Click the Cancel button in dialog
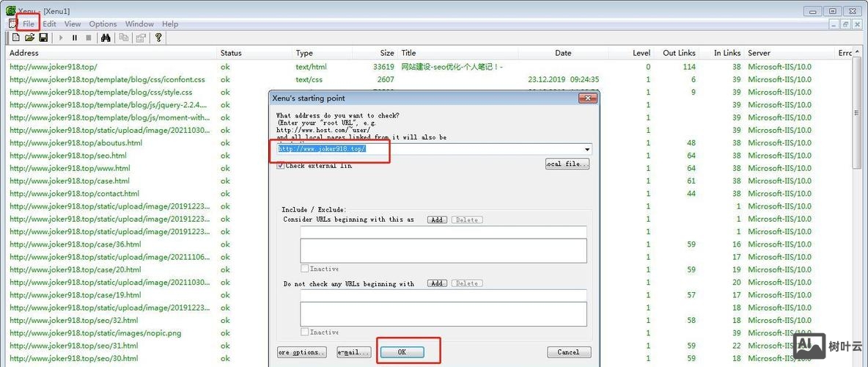 pos(568,352)
